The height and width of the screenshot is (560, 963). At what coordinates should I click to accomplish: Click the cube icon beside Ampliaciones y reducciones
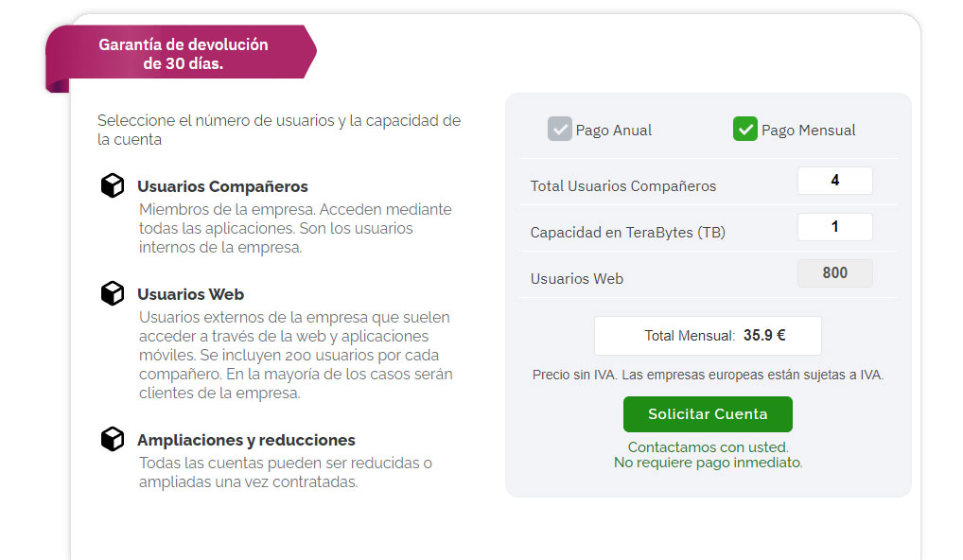tap(113, 439)
